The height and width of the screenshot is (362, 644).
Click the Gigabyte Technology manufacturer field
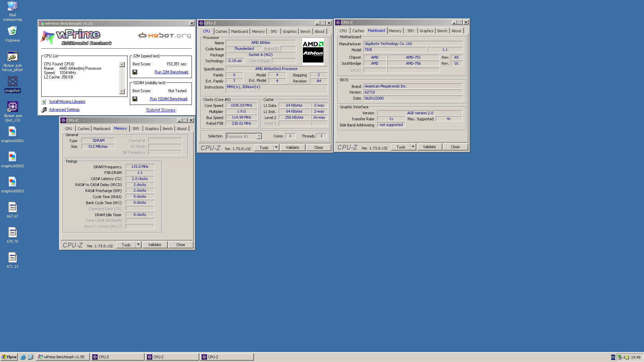(x=413, y=44)
